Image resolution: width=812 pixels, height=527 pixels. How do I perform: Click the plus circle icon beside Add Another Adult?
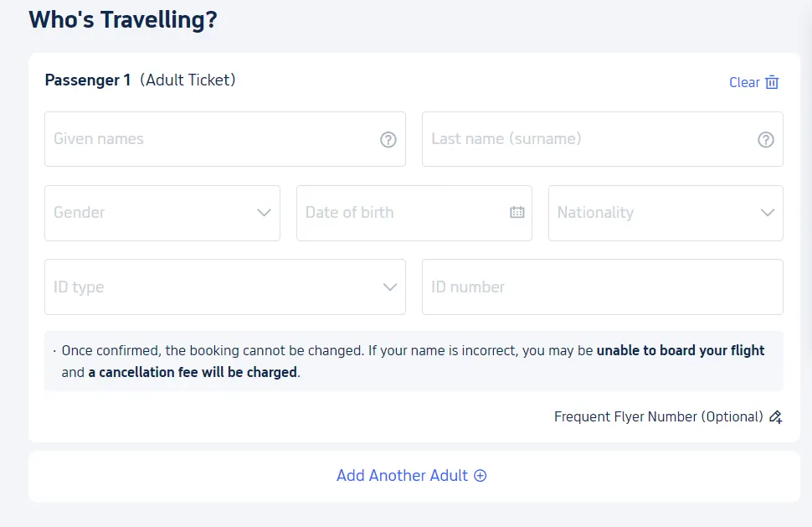(x=480, y=476)
